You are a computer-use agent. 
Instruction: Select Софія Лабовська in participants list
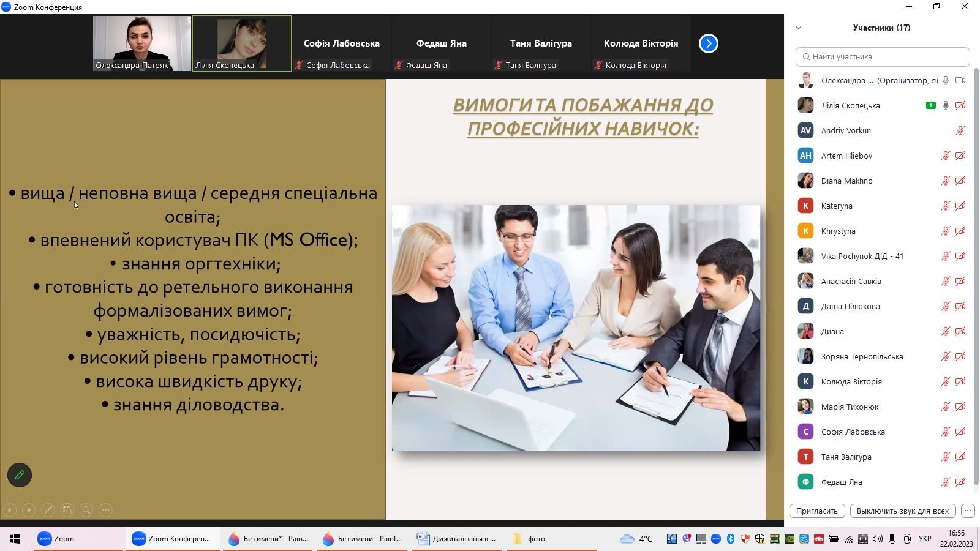coord(883,432)
